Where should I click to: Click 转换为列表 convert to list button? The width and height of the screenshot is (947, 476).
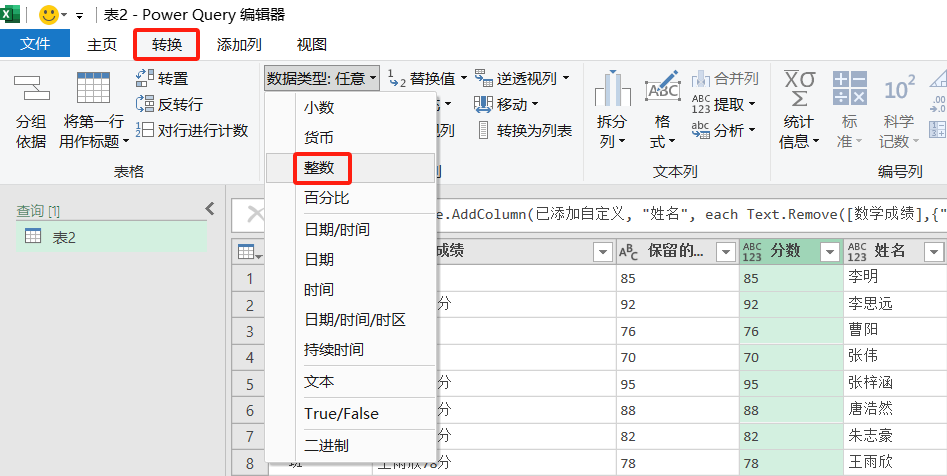coord(524,130)
